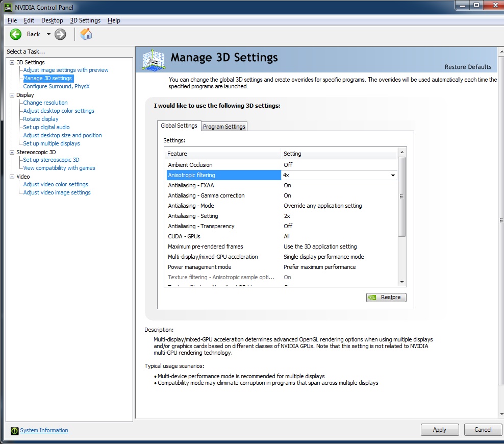Image resolution: width=504 pixels, height=444 pixels.
Task: Open Set up digital audio
Action: pyautogui.click(x=46, y=127)
